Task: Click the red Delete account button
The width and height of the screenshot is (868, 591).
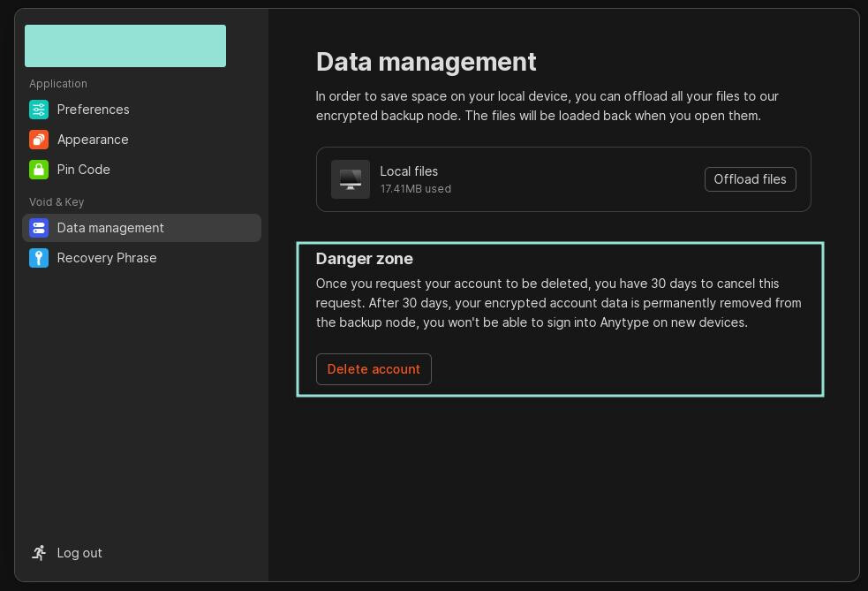Action: coord(374,369)
